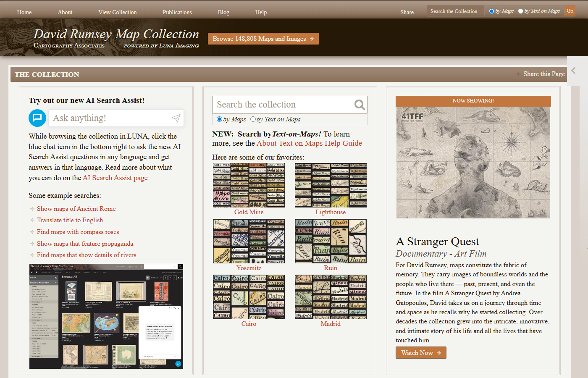
Task: Open the Yosemite thumbnail
Action: [x=249, y=241]
